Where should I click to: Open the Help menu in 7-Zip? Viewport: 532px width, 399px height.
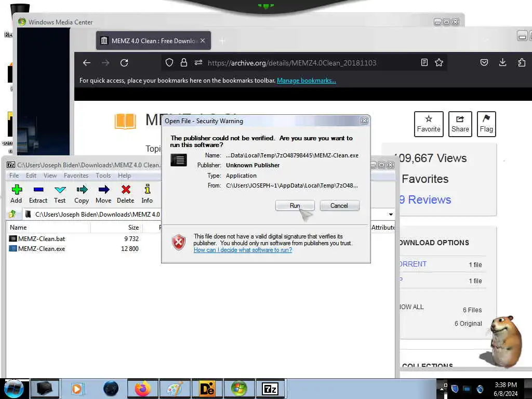point(124,176)
